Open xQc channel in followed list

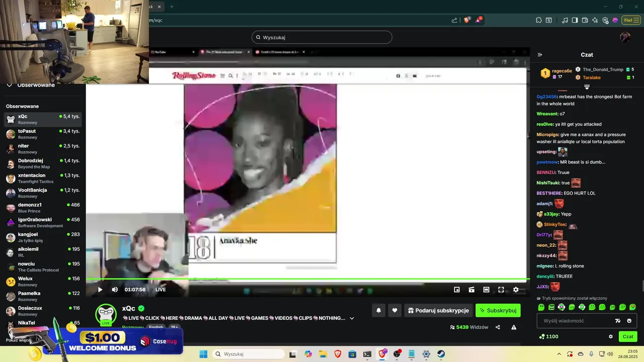43,119
